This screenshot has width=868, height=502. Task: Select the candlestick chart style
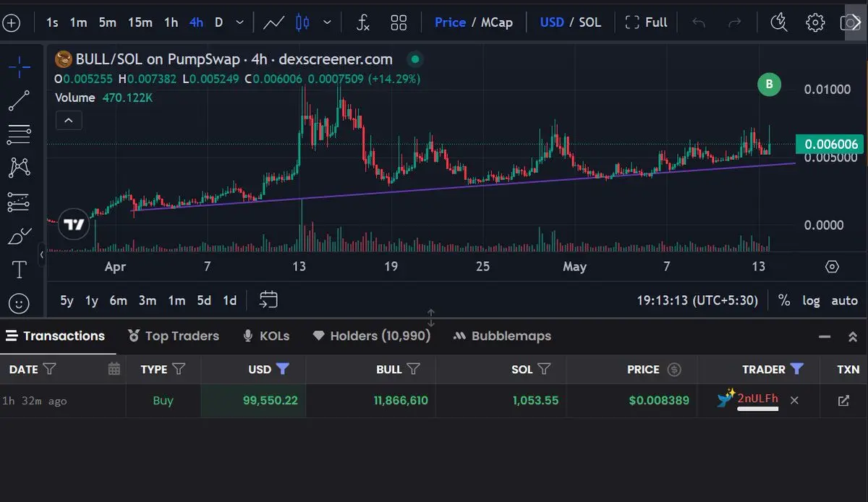coord(303,22)
